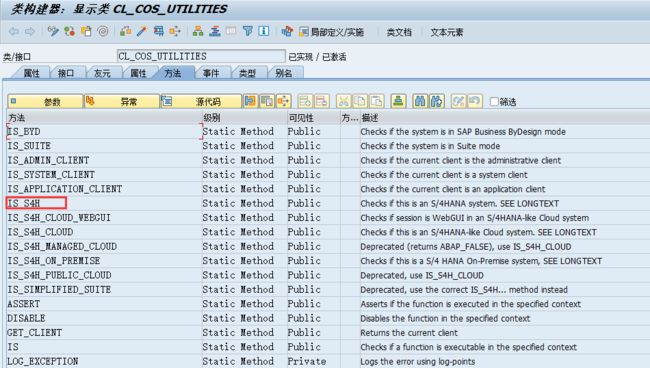Open the other object icon
The image size is (650, 368).
(86, 31)
